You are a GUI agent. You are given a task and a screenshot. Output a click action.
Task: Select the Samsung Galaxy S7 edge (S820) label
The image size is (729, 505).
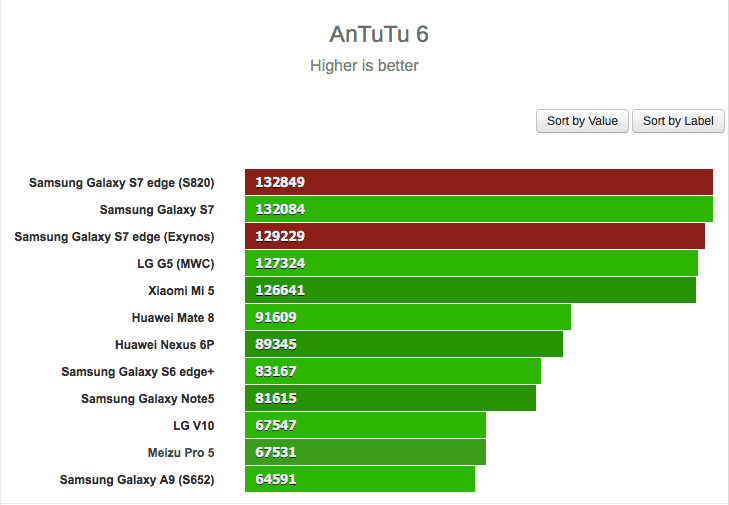point(121,183)
